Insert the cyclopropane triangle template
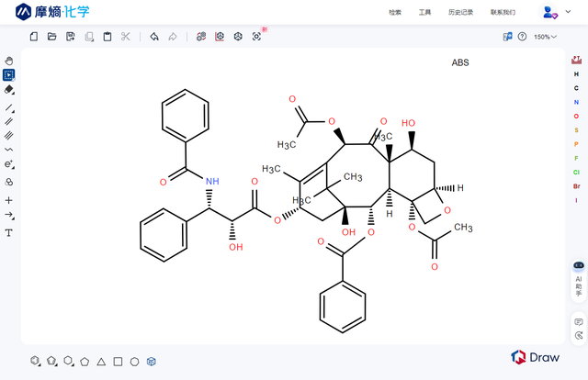Screen dimensions: 588x380 point(101,362)
